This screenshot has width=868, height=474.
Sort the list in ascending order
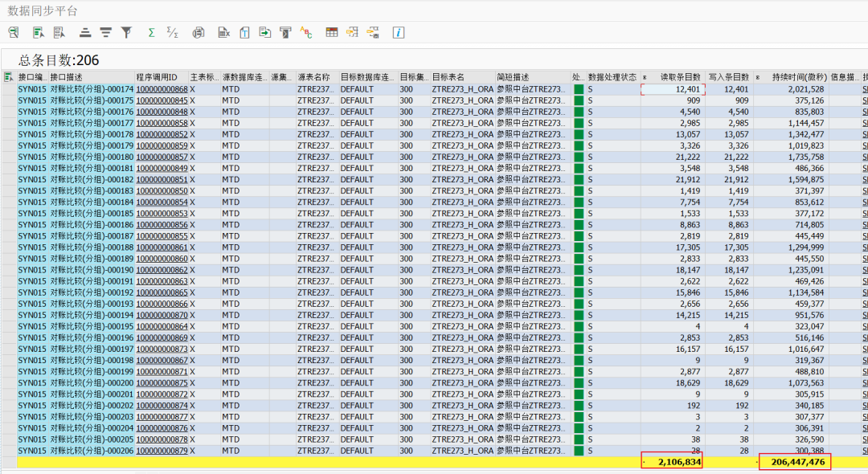pos(84,33)
